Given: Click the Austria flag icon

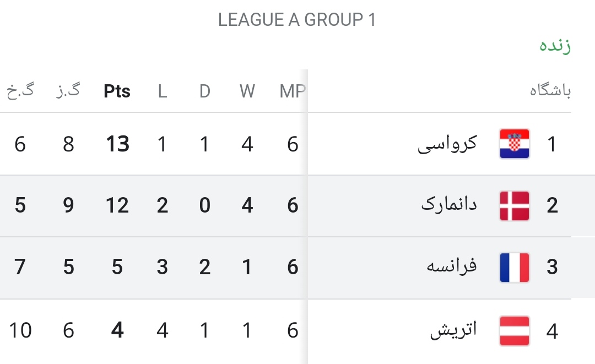Looking at the screenshot, I should pos(514,330).
